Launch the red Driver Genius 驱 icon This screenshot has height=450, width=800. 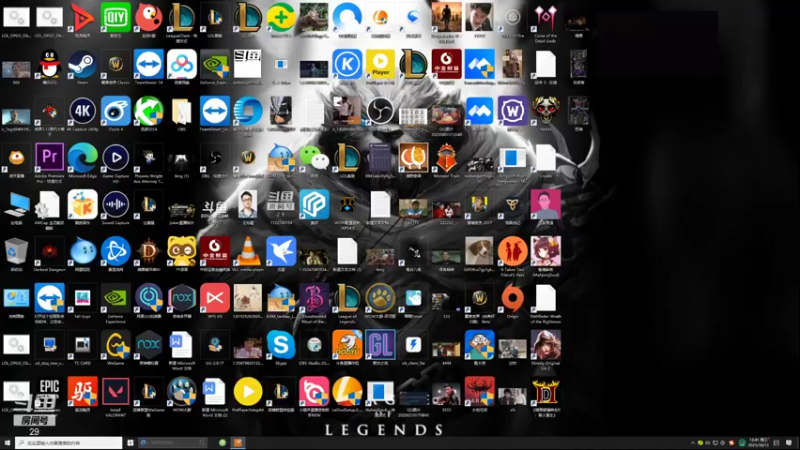[83, 391]
